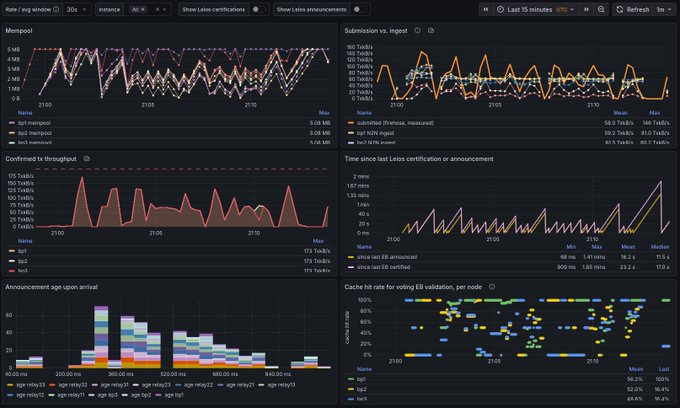Isolate since last EB certified series
Image resolution: width=680 pixels, height=408 pixels.
pyautogui.click(x=383, y=267)
